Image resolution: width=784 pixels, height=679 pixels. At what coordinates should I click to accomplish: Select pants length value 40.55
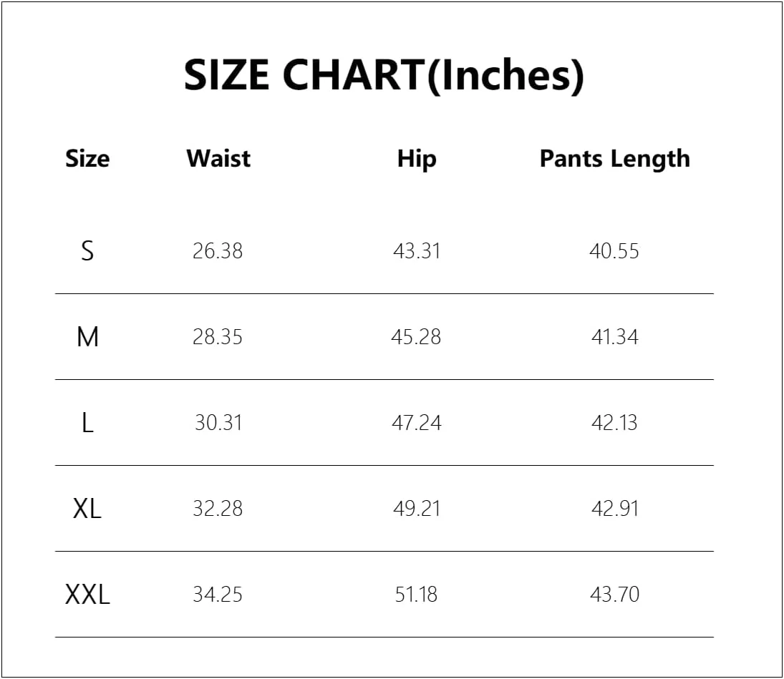pyautogui.click(x=614, y=251)
